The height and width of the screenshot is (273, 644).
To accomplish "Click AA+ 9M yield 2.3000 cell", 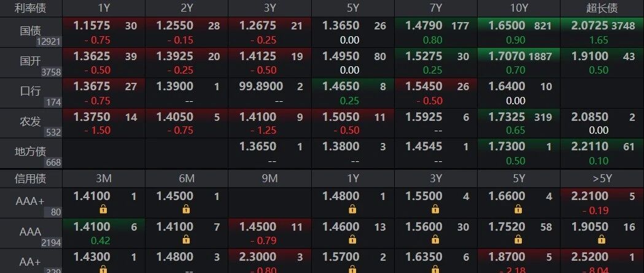I will pos(270,261).
